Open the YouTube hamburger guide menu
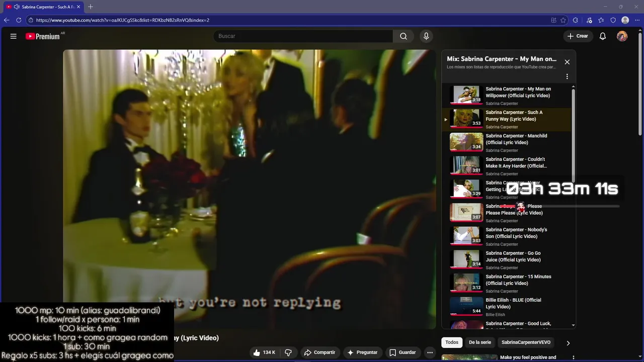Screen dimensions: 644x362 [x=14, y=36]
